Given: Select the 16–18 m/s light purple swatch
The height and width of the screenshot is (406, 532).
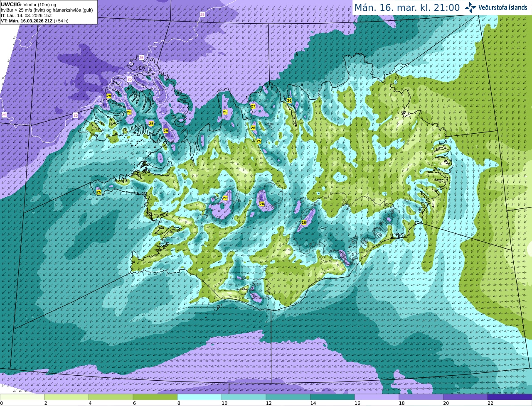Looking at the screenshot, I should pos(377,397).
